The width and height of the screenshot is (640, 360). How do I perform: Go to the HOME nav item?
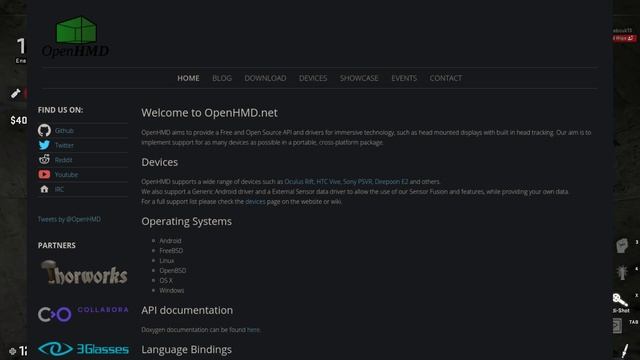(188, 78)
